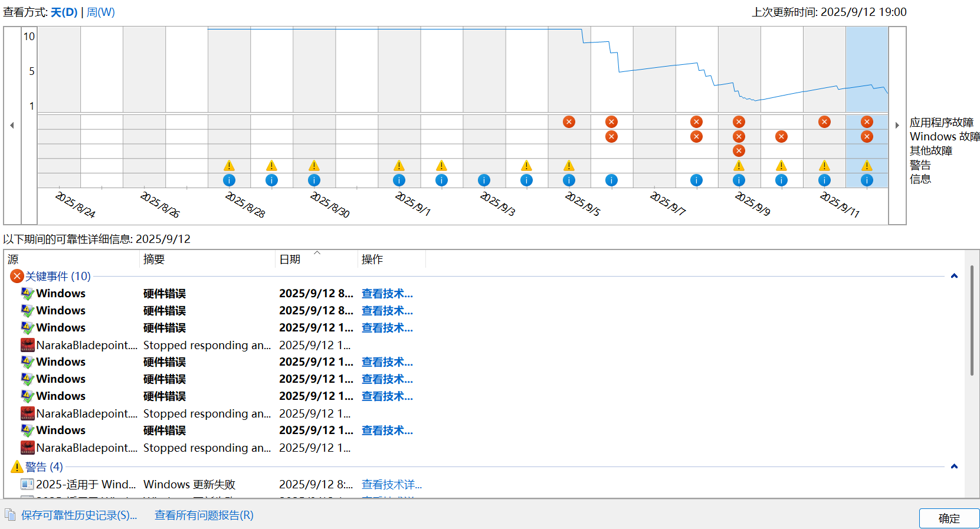Screen dimensions: 980x529
Task: Click warning triangle icon for 2025/8/30
Action: point(314,166)
